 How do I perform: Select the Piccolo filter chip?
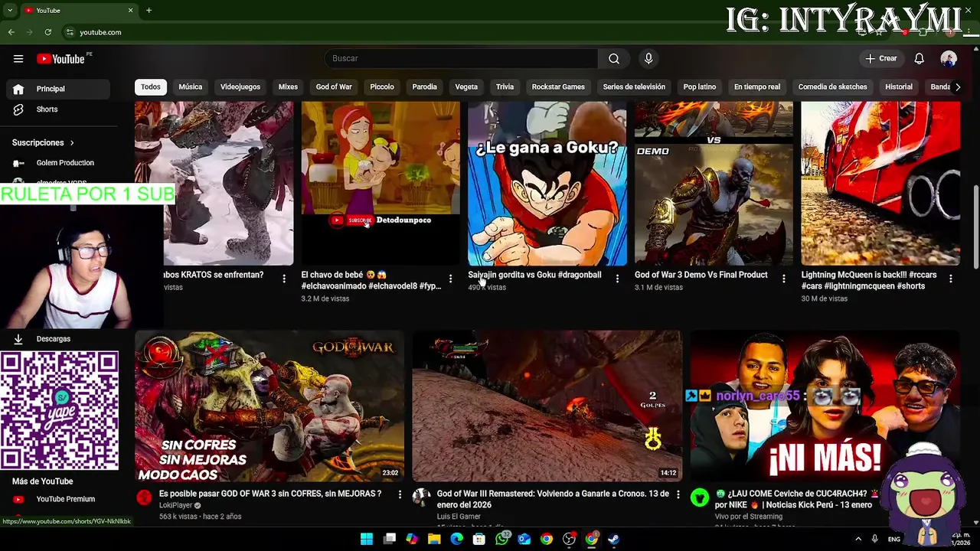click(382, 87)
